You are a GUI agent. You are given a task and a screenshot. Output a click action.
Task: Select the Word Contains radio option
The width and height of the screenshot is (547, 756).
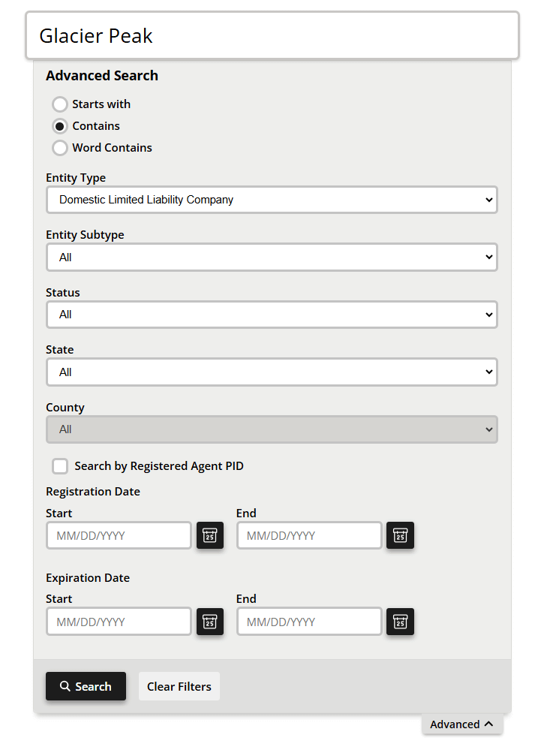coord(60,148)
